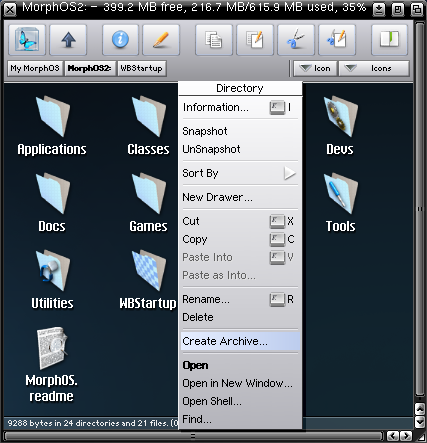Choose bold Open menu entry

pyautogui.click(x=240, y=365)
